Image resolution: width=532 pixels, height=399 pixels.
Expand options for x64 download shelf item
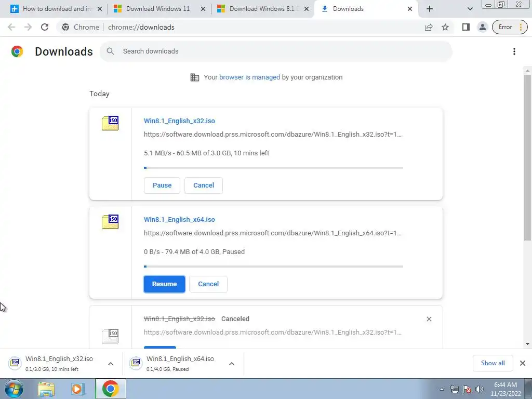232,363
